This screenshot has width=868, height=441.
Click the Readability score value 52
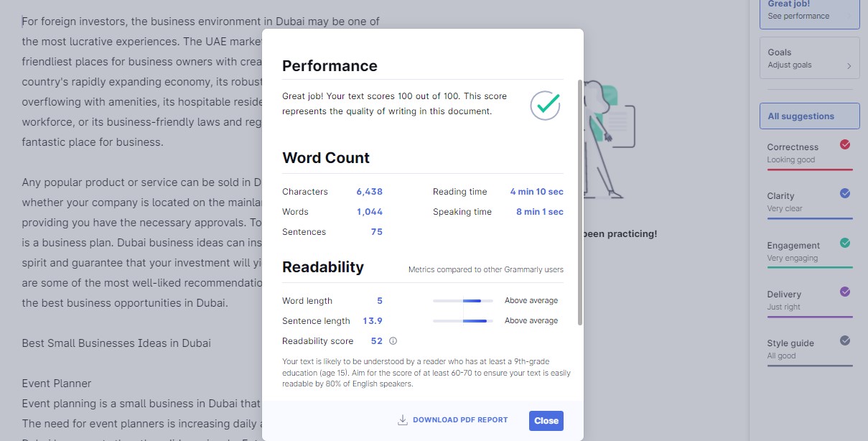point(376,340)
